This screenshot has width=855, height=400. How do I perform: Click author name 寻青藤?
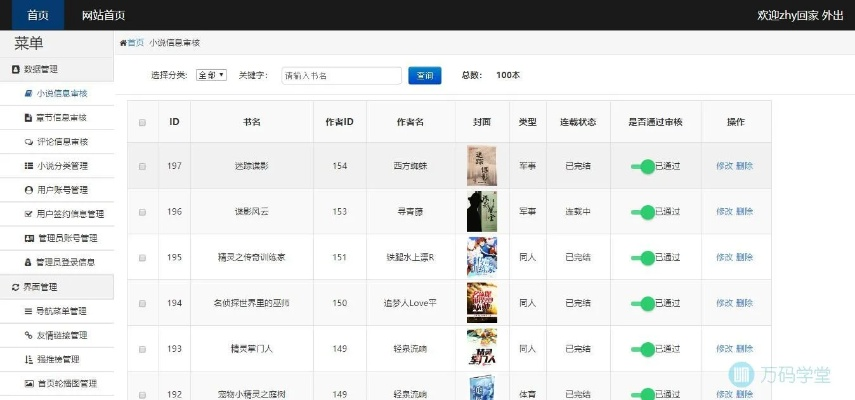tap(411, 211)
